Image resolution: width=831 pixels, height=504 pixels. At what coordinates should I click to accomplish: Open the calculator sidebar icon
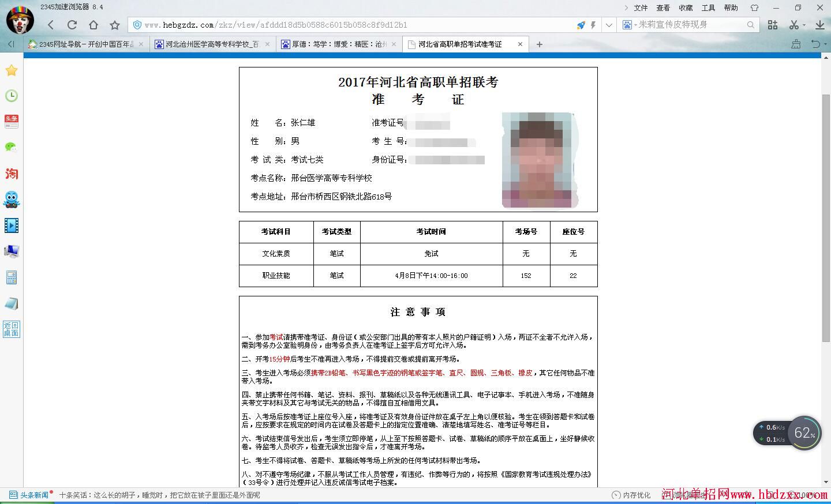tap(12, 277)
